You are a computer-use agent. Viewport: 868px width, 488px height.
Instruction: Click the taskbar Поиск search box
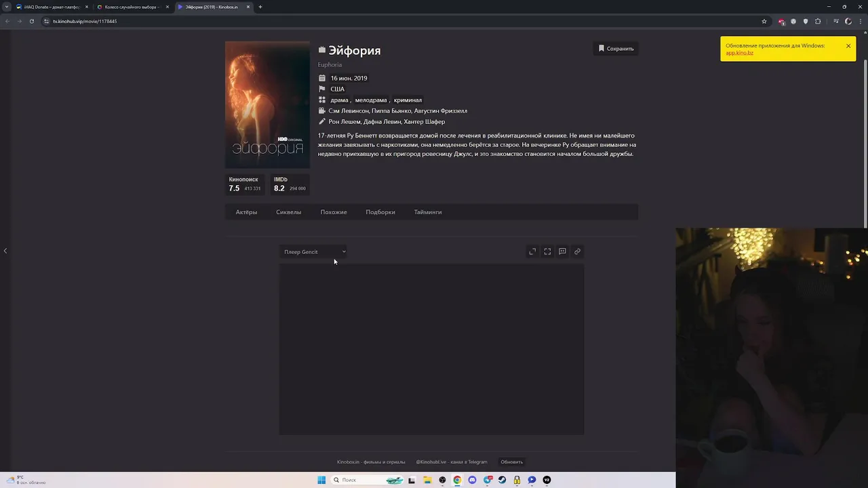click(367, 480)
